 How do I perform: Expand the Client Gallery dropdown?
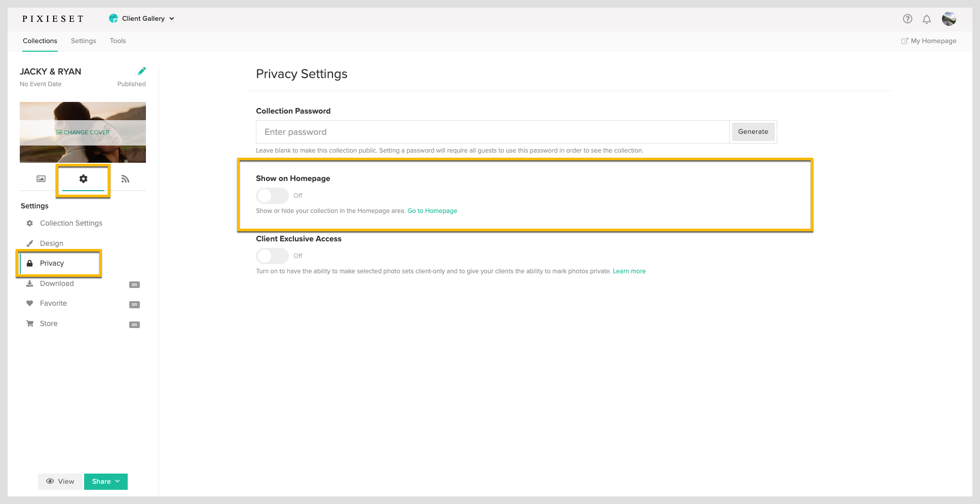click(142, 18)
